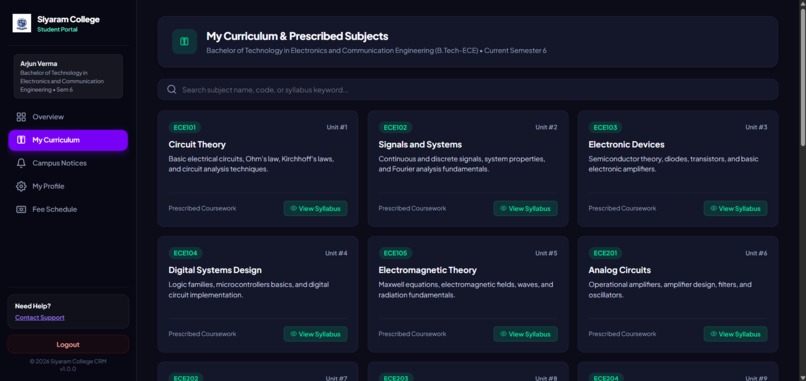Click Prescribed Coursework text on Circuit Theory card
Image resolution: width=806 pixels, height=381 pixels.
pyautogui.click(x=202, y=208)
